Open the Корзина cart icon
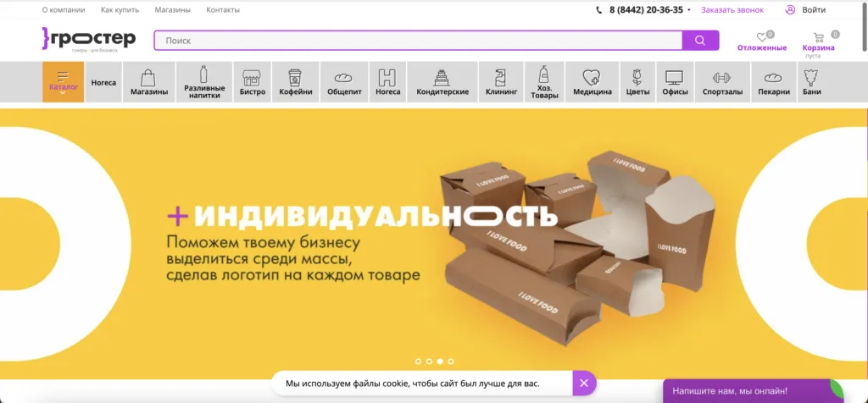This screenshot has height=403, width=868. click(x=819, y=37)
